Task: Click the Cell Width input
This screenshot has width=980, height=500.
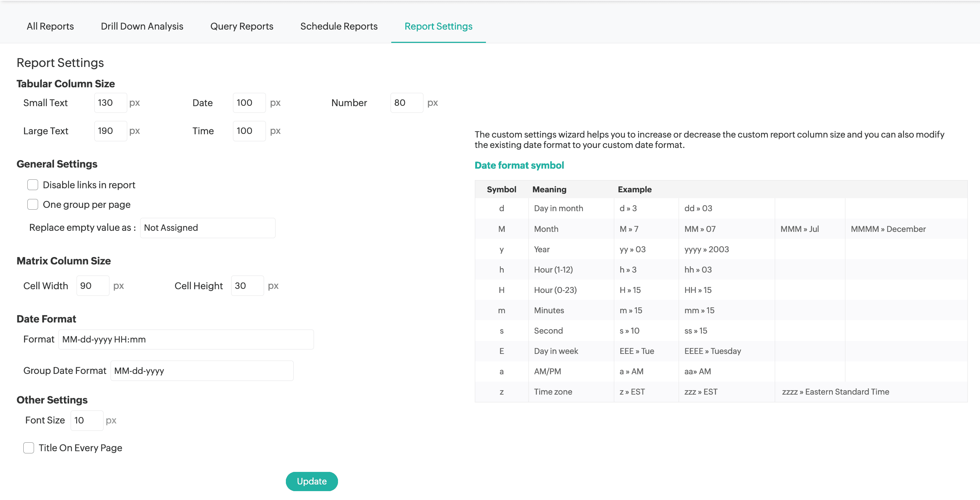Action: point(92,286)
